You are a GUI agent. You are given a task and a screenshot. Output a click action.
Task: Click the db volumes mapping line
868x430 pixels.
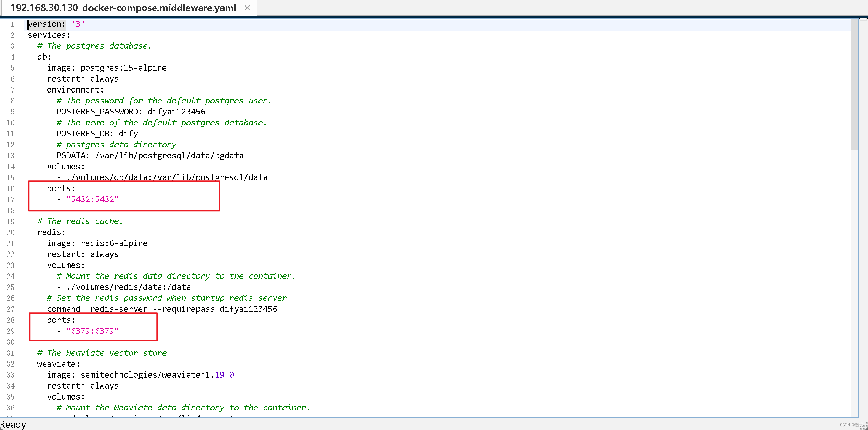(162, 177)
